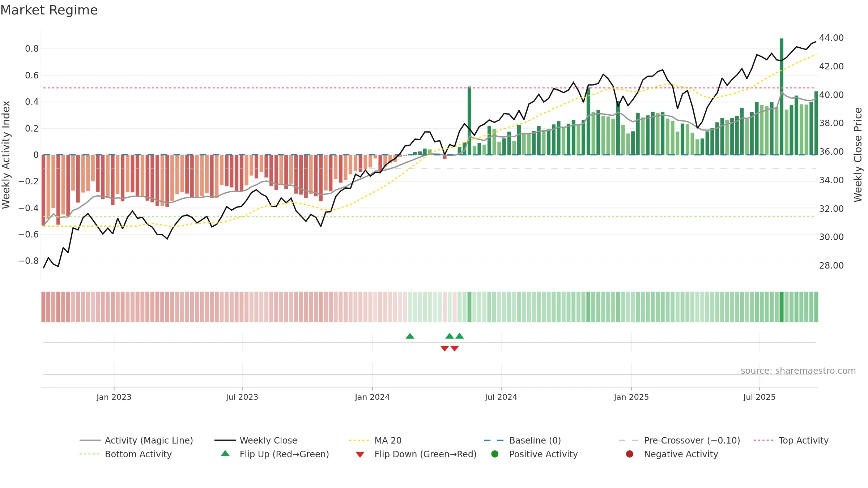
Task: Click the Negative Activity red circle icon
Action: click(630, 454)
